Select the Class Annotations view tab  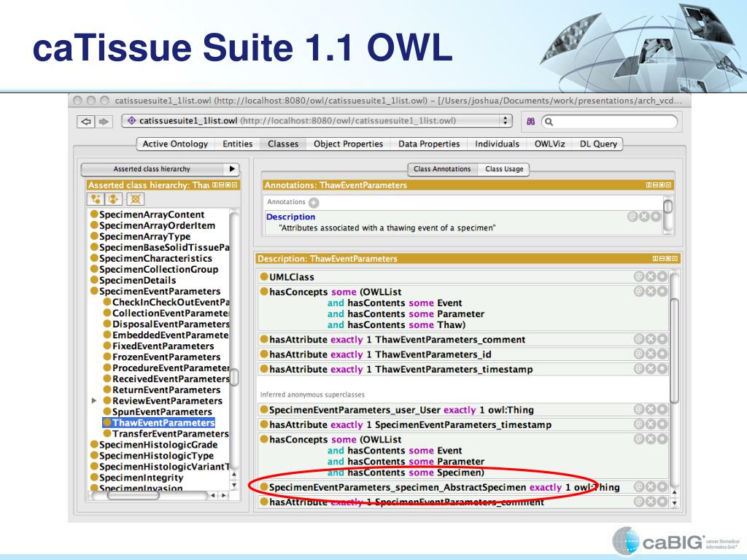click(442, 169)
